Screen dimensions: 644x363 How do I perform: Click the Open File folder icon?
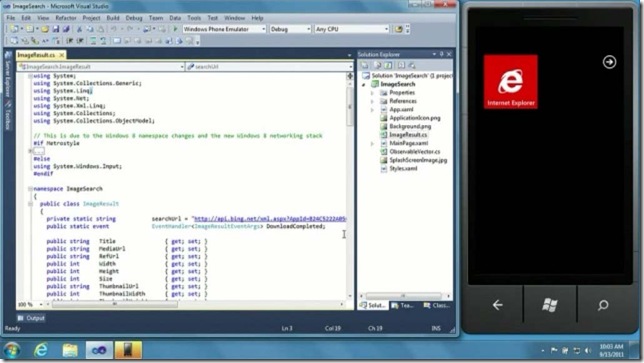[45, 29]
